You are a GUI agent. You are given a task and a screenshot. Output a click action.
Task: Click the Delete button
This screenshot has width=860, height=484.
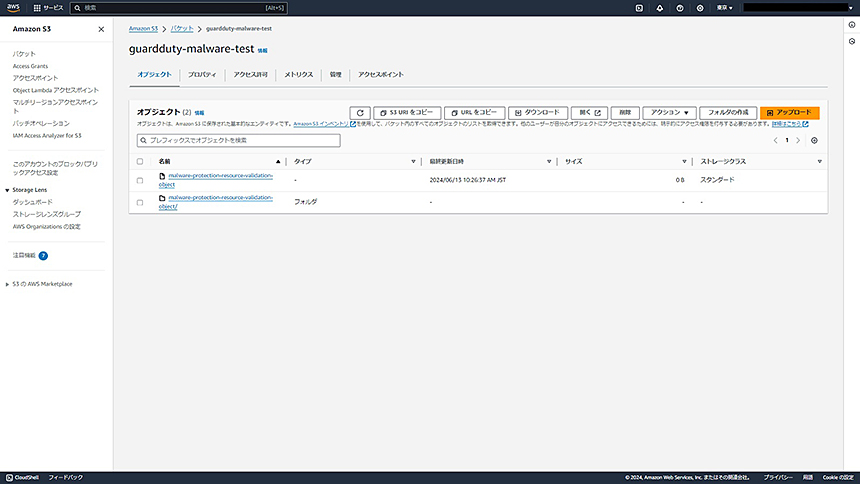[x=625, y=112]
